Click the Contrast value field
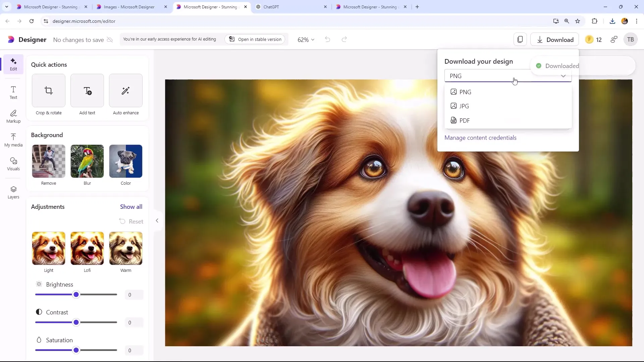The image size is (644, 362). pyautogui.click(x=134, y=323)
